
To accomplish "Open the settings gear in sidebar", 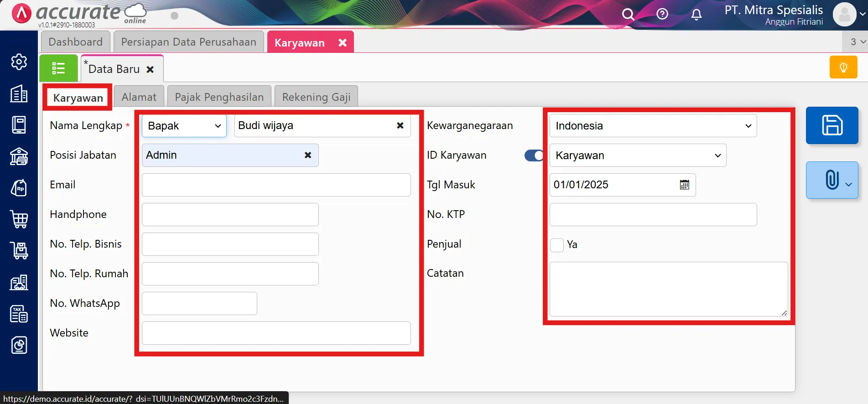I will point(19,62).
